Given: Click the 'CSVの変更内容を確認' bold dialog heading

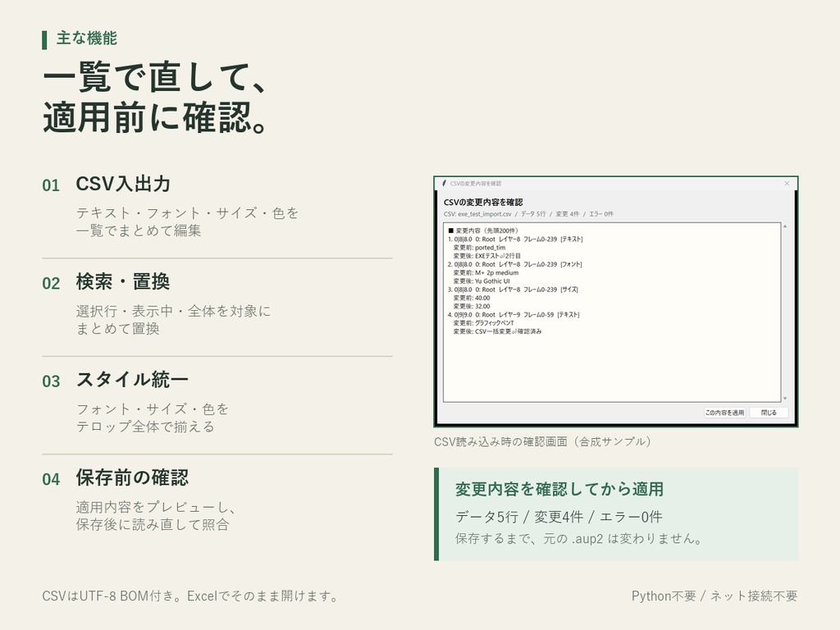Looking at the screenshot, I should pyautogui.click(x=482, y=202).
